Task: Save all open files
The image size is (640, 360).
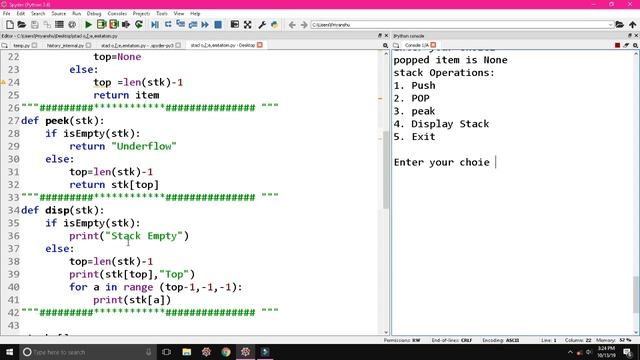Action: point(47,24)
